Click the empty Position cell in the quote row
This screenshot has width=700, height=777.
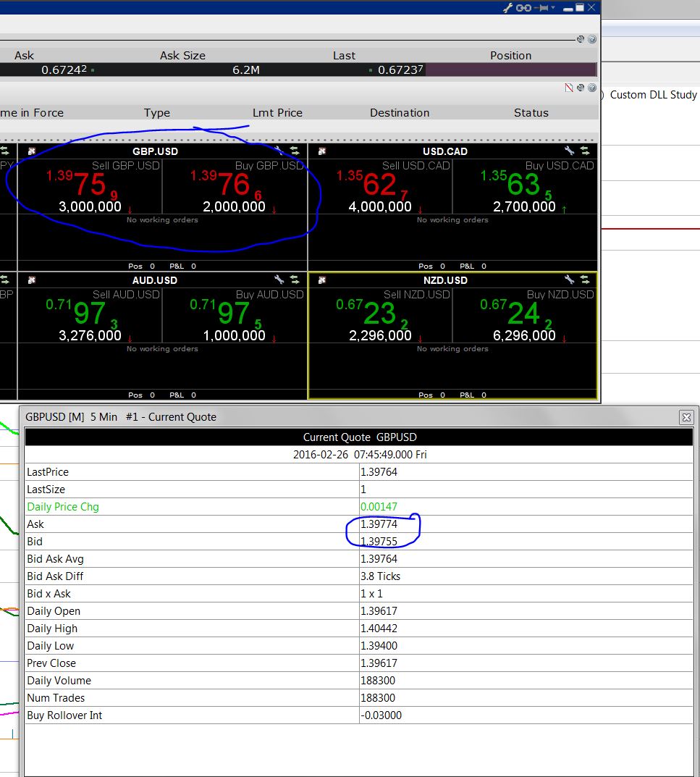[511, 70]
